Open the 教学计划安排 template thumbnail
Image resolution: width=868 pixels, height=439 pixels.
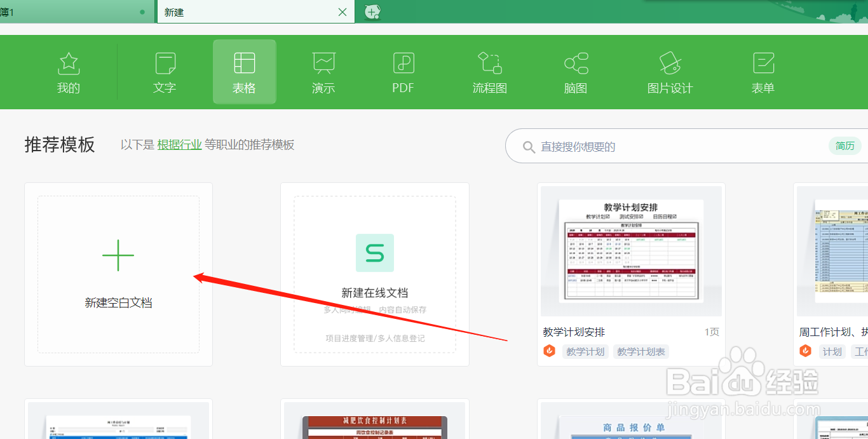630,251
